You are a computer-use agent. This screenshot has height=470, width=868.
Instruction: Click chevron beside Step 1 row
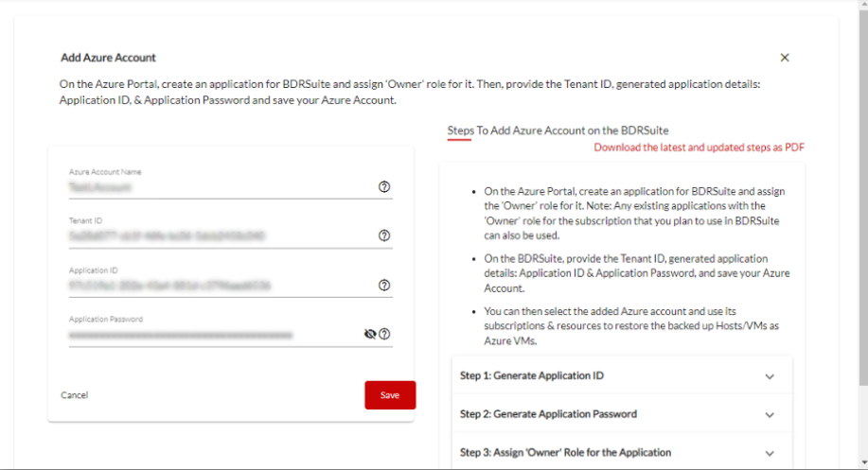770,376
